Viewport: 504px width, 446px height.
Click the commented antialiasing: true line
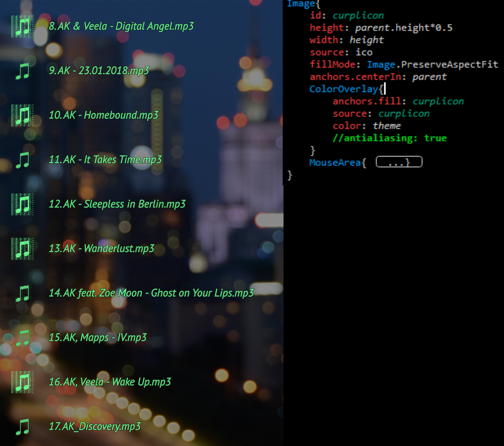click(x=390, y=138)
